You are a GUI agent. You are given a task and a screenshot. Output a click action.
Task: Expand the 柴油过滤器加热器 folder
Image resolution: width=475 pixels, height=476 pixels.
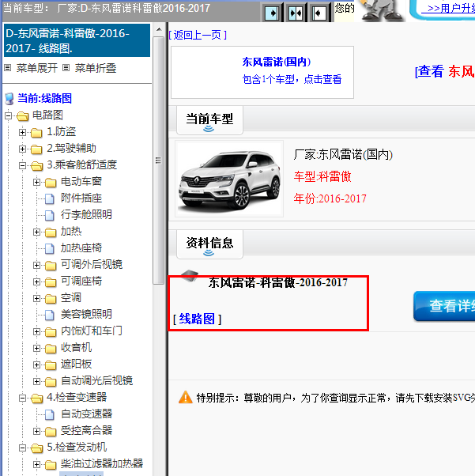[x=36, y=464]
